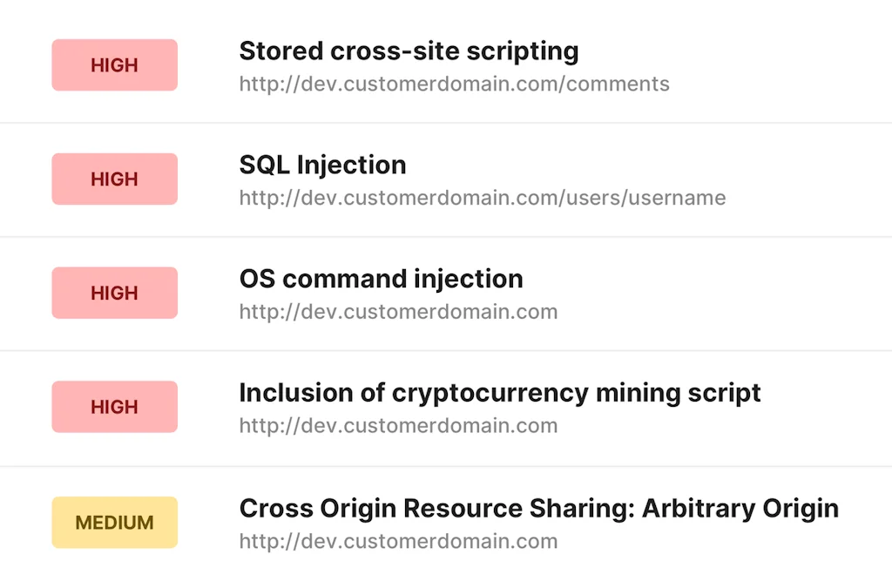The width and height of the screenshot is (892, 588).
Task: Click the HIGH badge beside Stored cross-site scripting
Action: click(114, 65)
